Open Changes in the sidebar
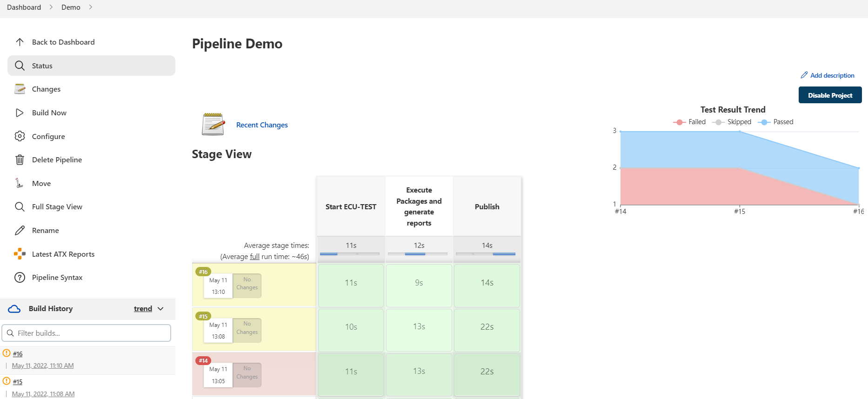Viewport: 868px width, 399px height. pos(91,89)
